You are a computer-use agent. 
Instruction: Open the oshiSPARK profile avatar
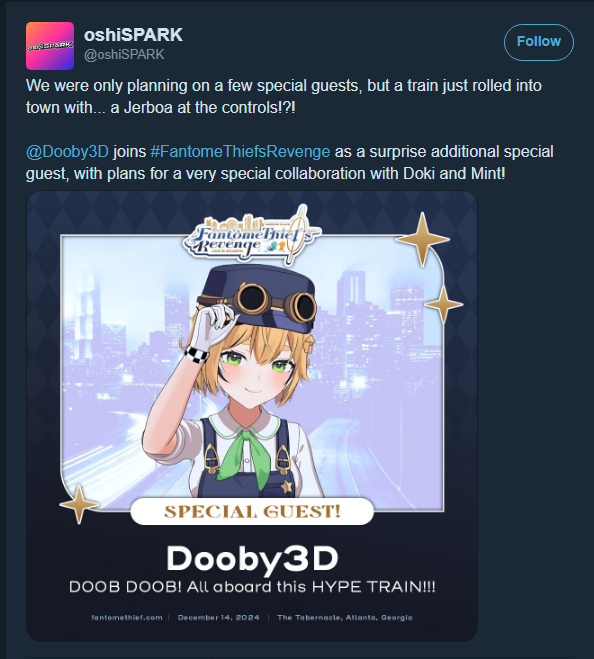coord(50,46)
